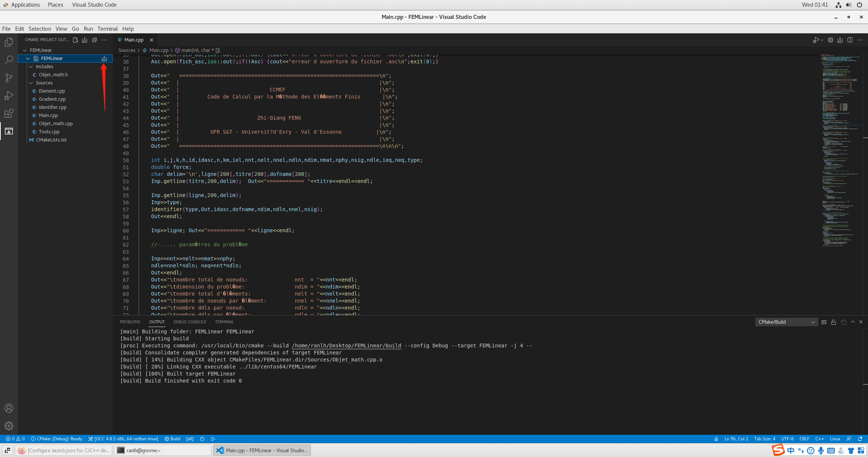Maximize the panel with the chevron up
The width and height of the screenshot is (868, 457).
tap(853, 322)
